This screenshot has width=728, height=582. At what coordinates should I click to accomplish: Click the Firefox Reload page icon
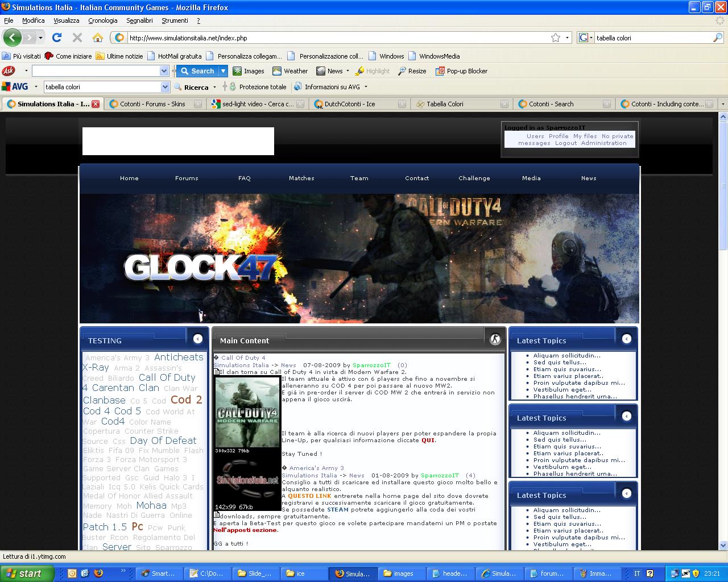(56, 38)
